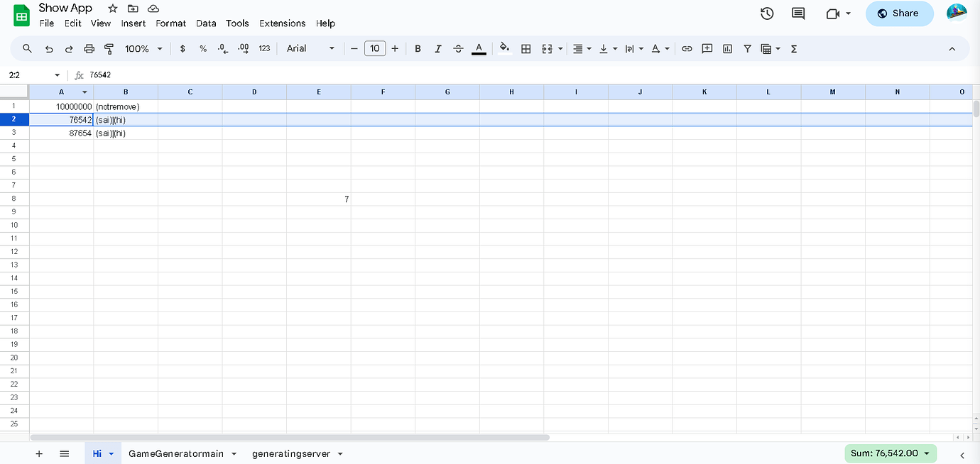Select the paint format tool
Screen dimensions: 980x464
108,48
